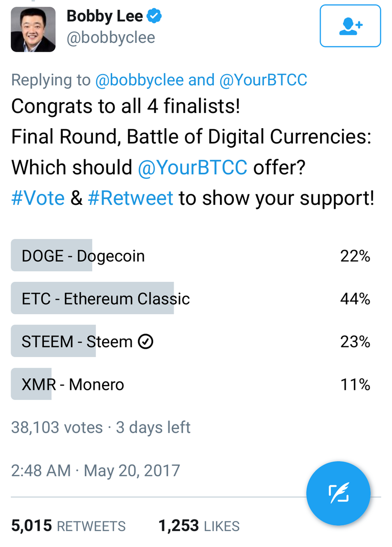
Task: View the 1,253 Likes list
Action: tap(199, 526)
